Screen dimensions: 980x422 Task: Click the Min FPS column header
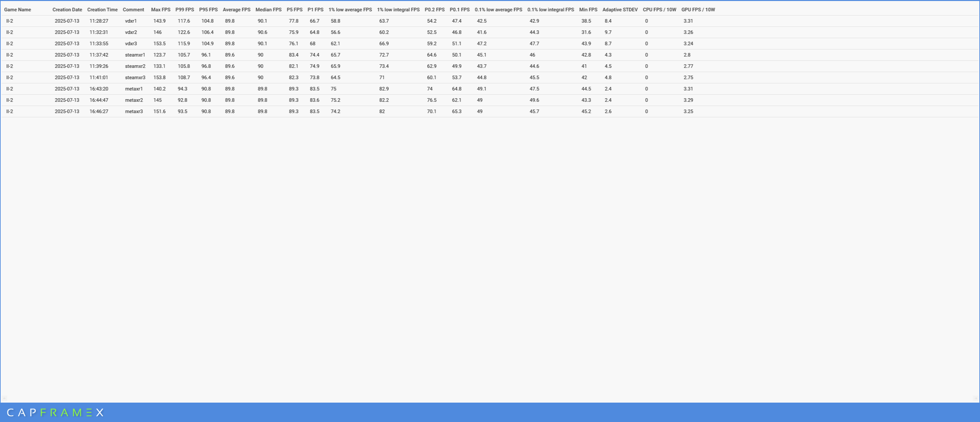[x=588, y=9]
